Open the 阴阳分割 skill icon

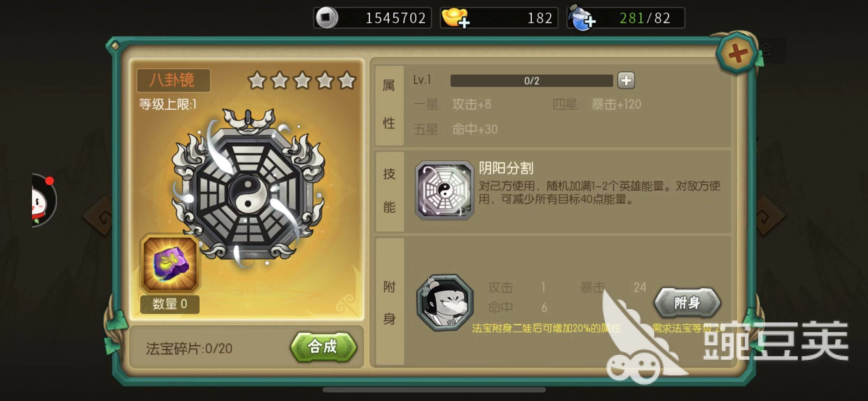pyautogui.click(x=445, y=190)
